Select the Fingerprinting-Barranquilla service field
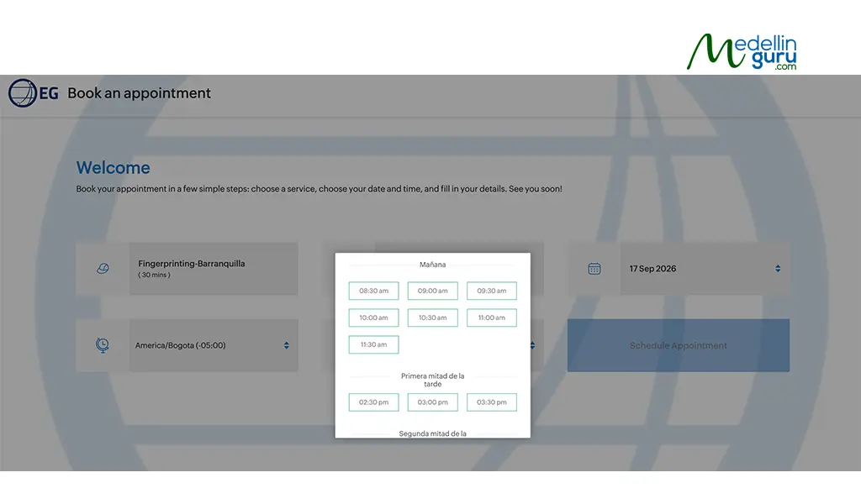861x504 pixels. pos(214,269)
